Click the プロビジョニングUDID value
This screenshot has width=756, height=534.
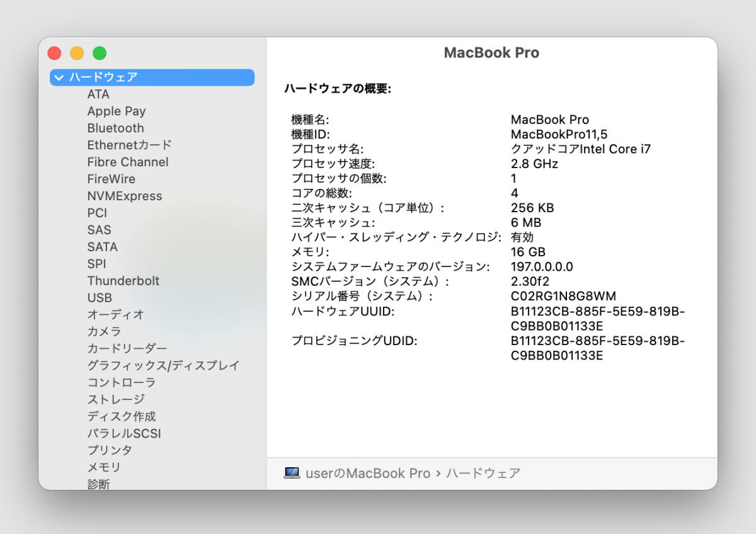tap(598, 348)
